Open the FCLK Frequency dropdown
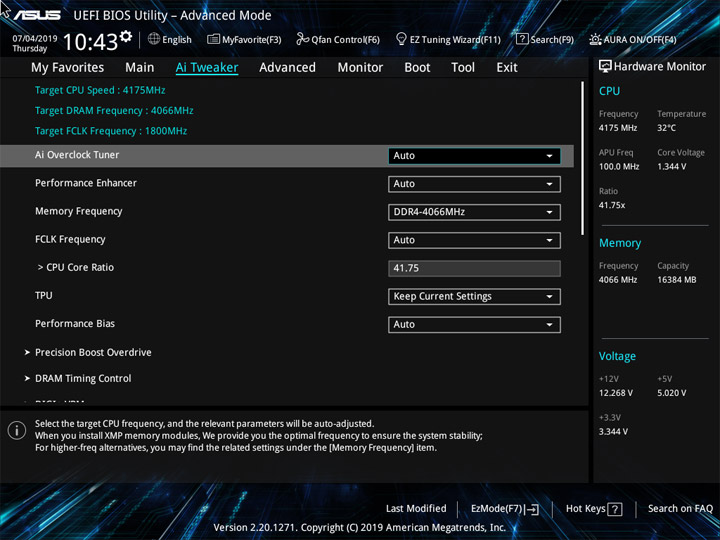Image resolution: width=720 pixels, height=540 pixels. 474,240
